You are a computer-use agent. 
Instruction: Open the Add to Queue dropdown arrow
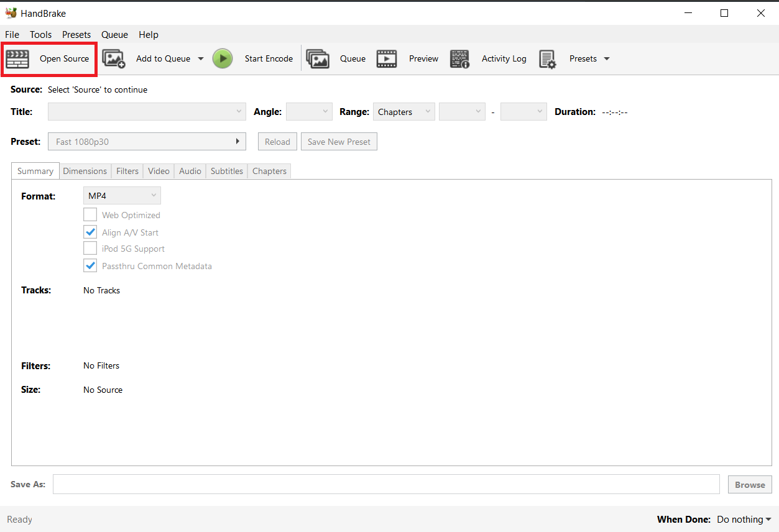(200, 58)
